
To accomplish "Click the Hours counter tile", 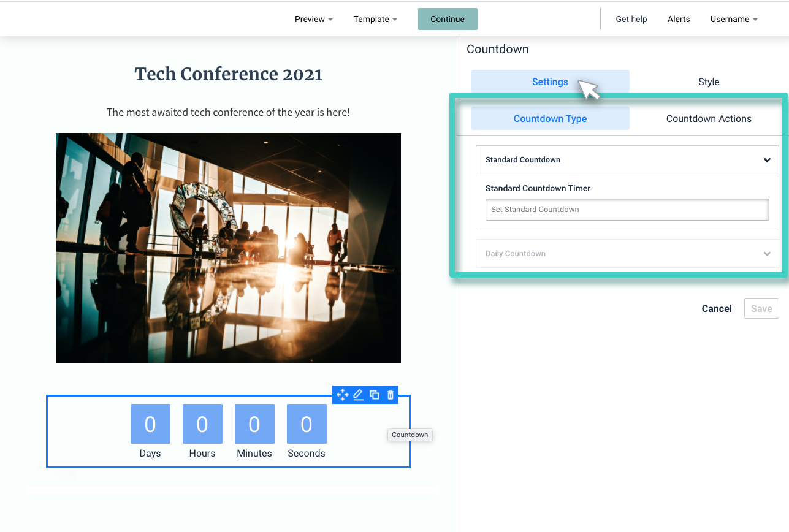I will tap(202, 424).
